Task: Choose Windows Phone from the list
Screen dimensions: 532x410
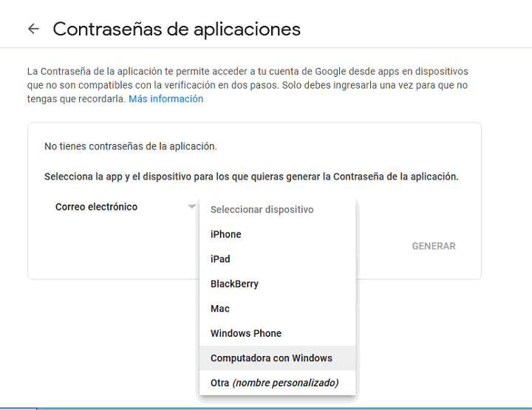Action: pyautogui.click(x=246, y=333)
